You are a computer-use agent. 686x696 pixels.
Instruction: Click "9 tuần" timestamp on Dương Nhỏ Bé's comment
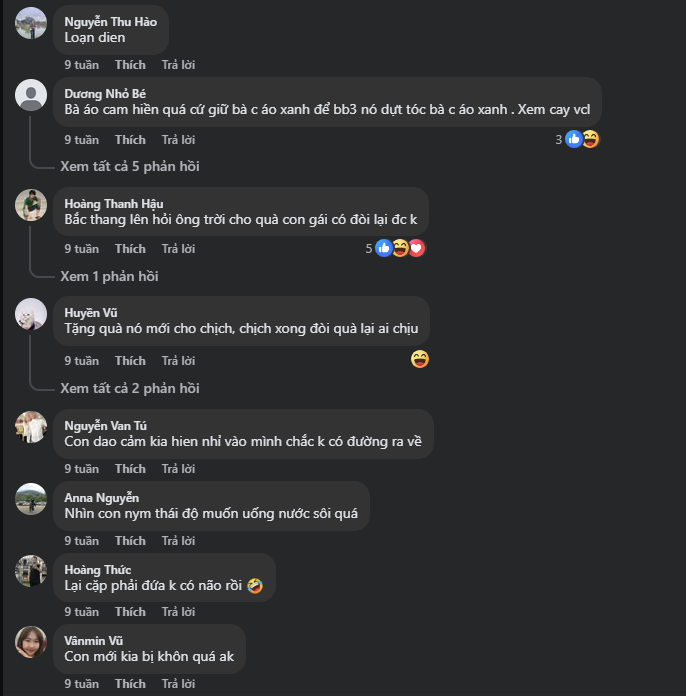[82, 140]
